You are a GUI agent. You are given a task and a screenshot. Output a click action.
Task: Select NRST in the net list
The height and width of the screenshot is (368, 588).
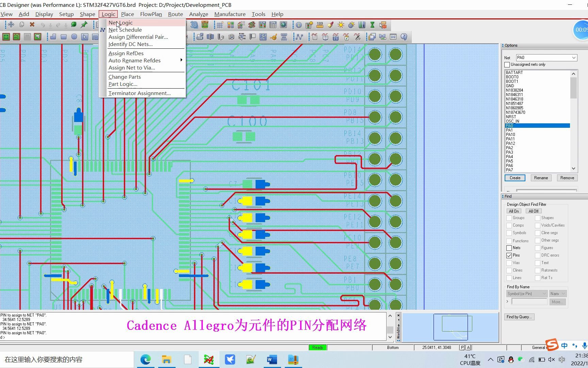pyautogui.click(x=538, y=117)
